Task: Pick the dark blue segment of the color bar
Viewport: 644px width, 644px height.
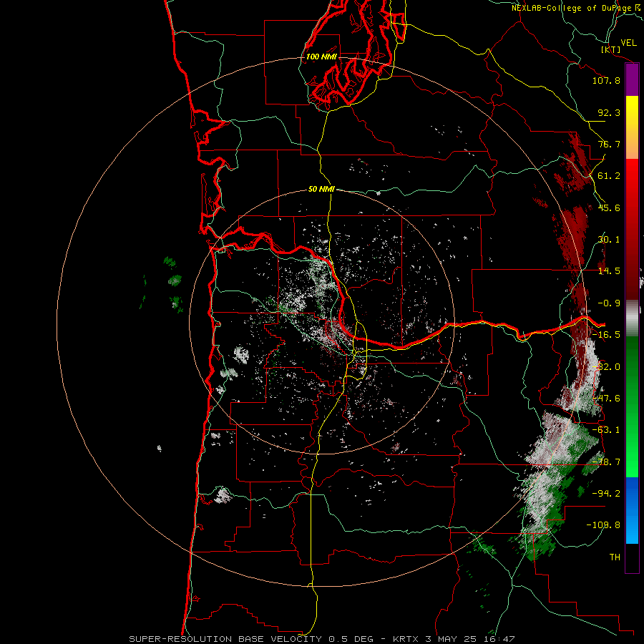Action: 632,493
